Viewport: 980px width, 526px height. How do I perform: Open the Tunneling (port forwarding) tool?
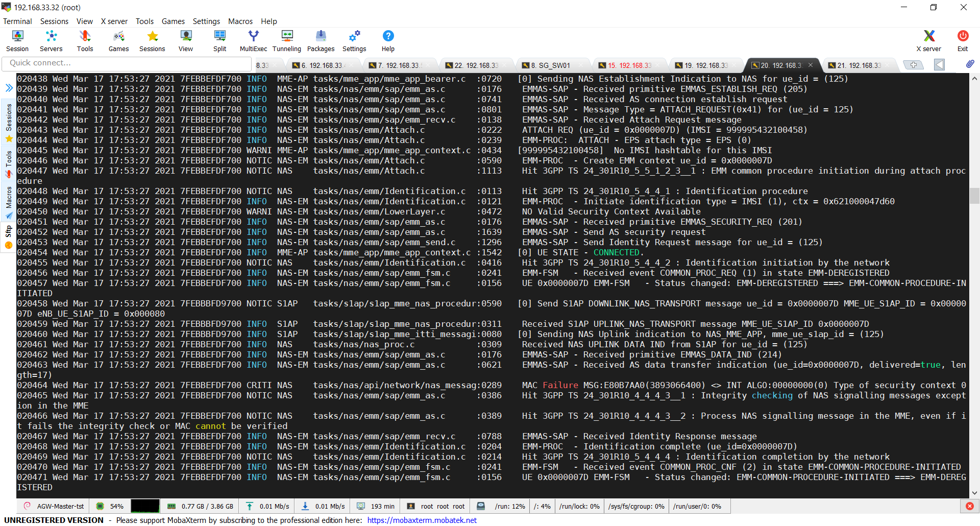click(286, 40)
